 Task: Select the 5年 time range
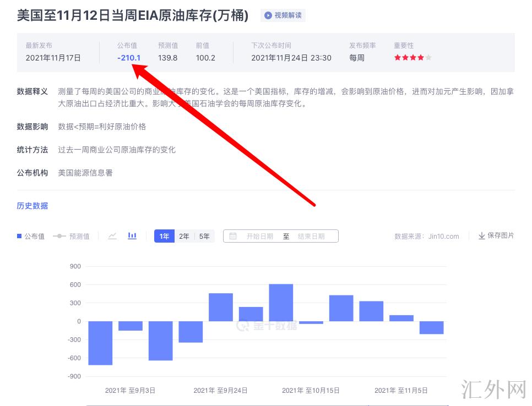204,236
